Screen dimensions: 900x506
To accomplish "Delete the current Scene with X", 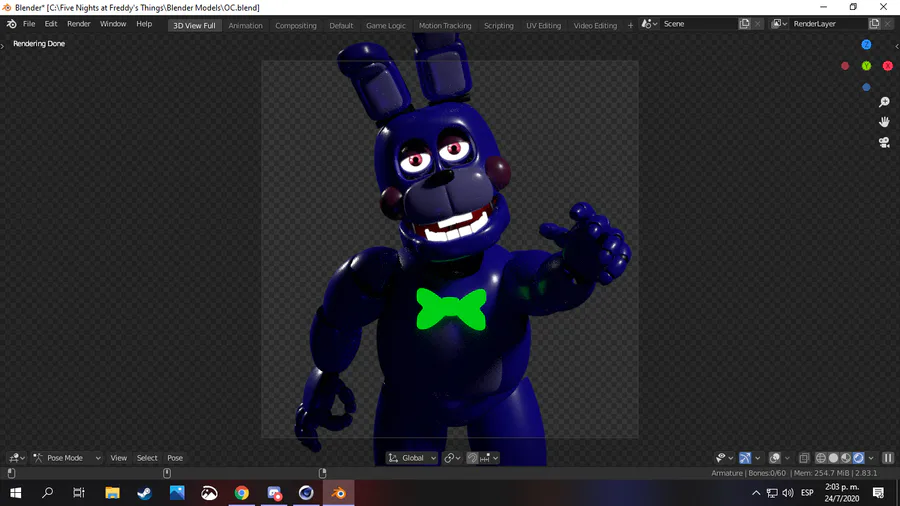I will [758, 24].
